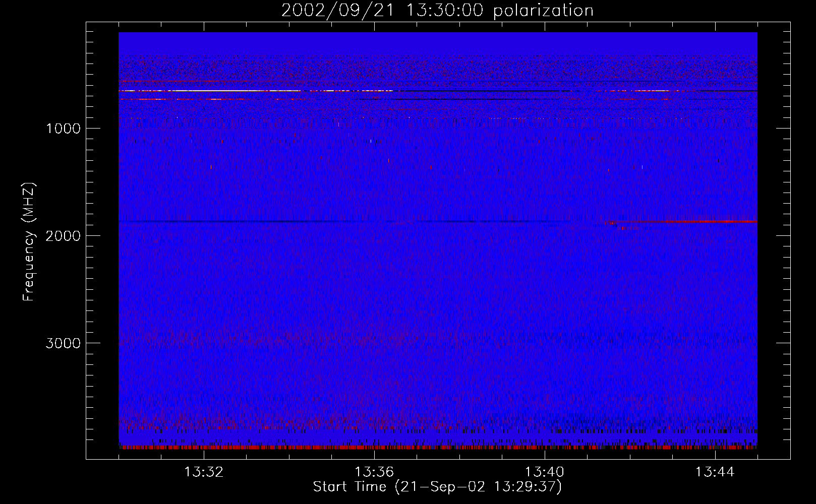Viewport: 816px width, 504px height.
Task: Click the 13:44 time tick label
Action: tap(715, 472)
